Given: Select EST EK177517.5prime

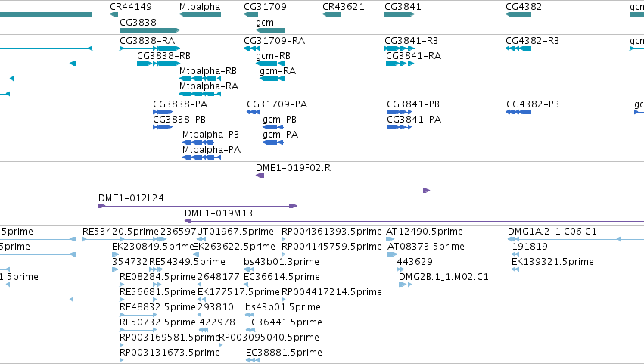Looking at the screenshot, I should [x=238, y=293].
